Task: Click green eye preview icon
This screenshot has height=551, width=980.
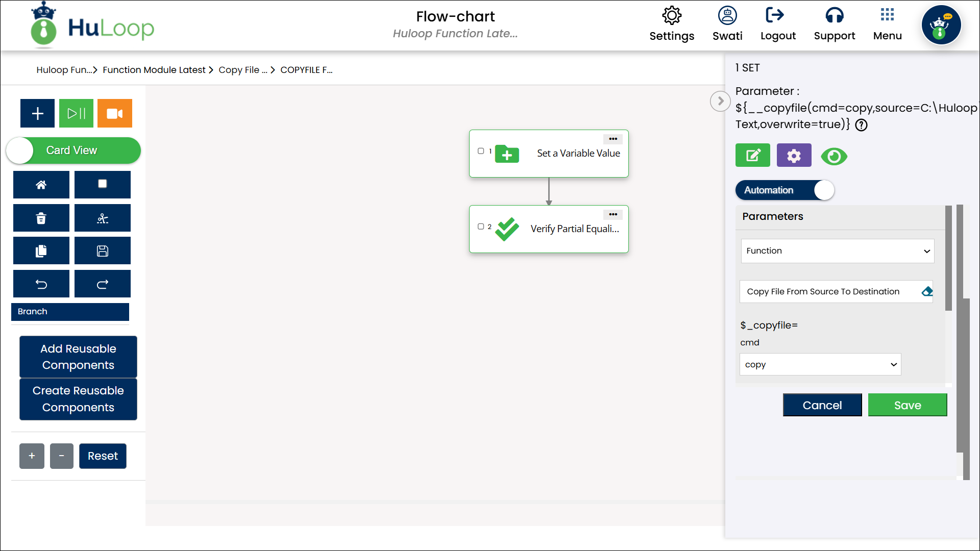Action: pos(834,156)
